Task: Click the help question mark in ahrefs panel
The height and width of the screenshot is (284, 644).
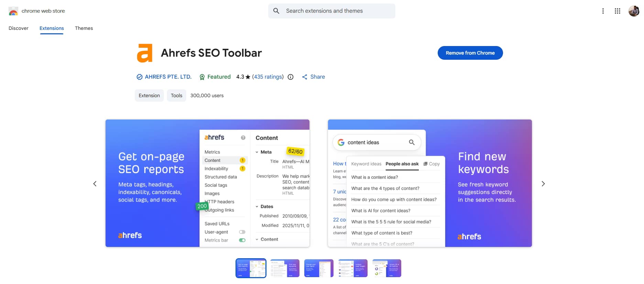Action: 243,138
